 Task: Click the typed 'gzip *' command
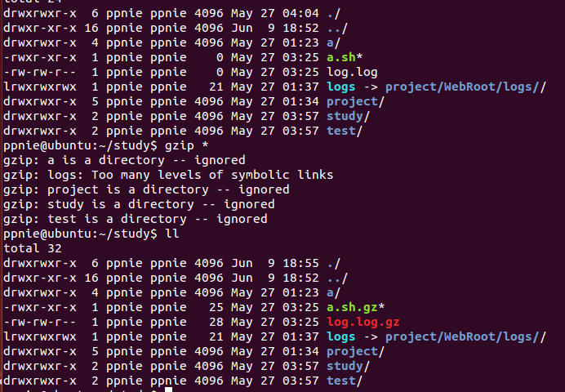tap(185, 145)
